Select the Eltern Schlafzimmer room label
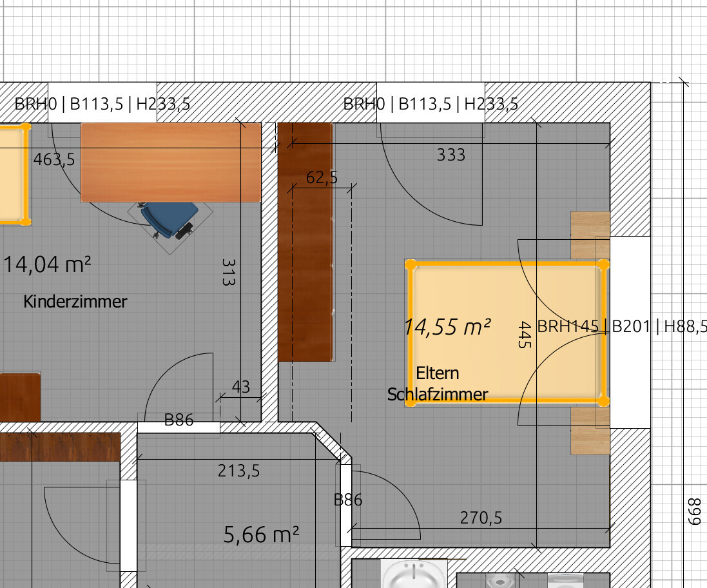This screenshot has height=588, width=707. click(438, 384)
